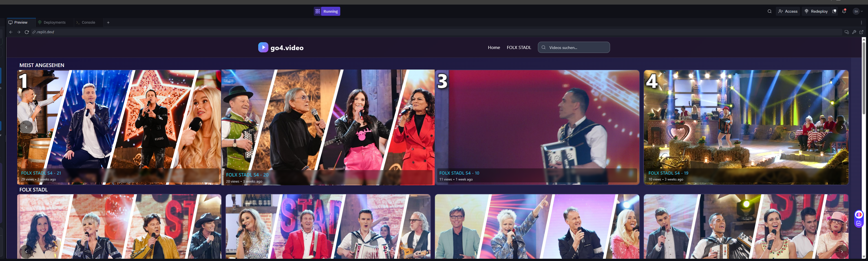Click the '10 views • 3 weeks ago' text
Screen dimensions: 868x261
pos(666,179)
